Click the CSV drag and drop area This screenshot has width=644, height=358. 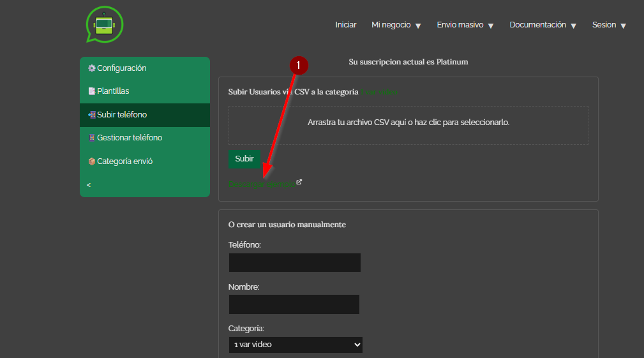[x=408, y=125]
